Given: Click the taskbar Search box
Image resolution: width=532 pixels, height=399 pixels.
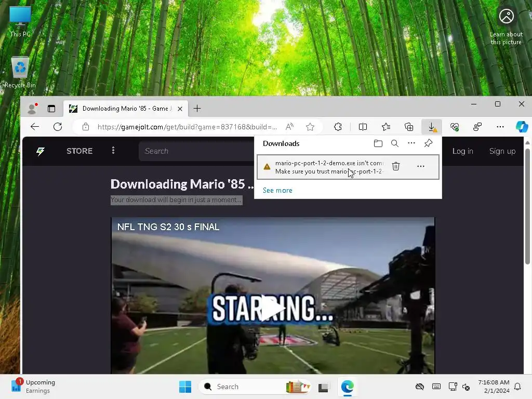Looking at the screenshot, I should tap(255, 387).
